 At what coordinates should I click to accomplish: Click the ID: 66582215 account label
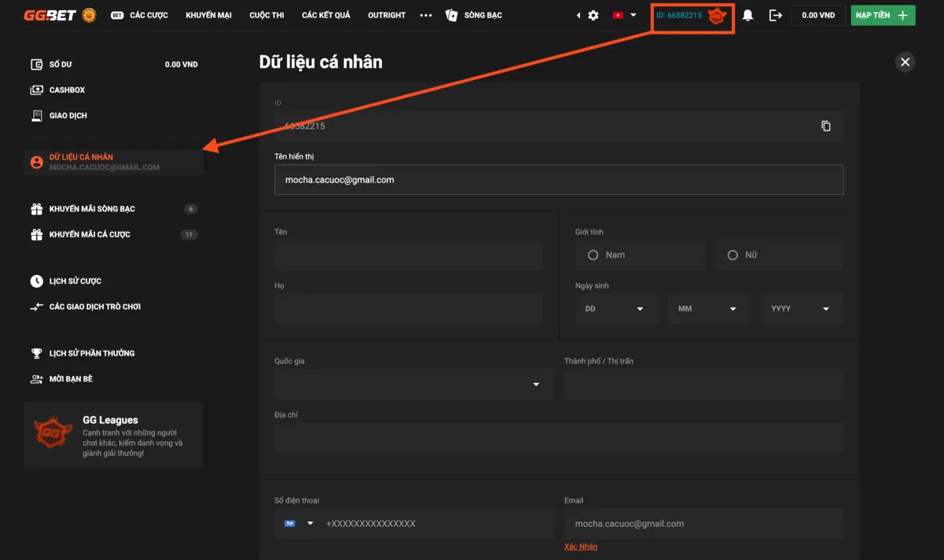[x=679, y=15]
